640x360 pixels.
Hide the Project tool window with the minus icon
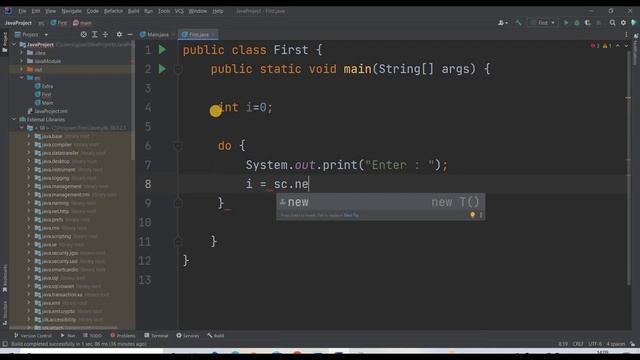(x=130, y=35)
